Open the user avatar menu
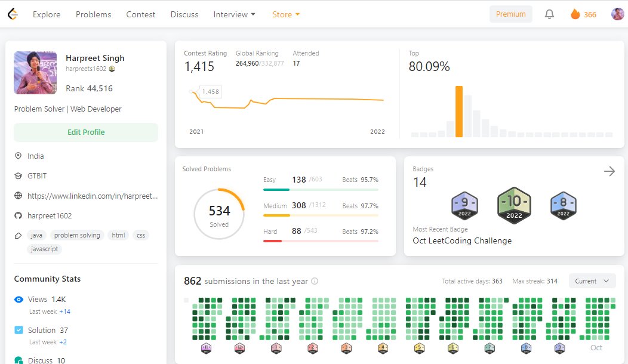The height and width of the screenshot is (364, 628). coord(618,14)
